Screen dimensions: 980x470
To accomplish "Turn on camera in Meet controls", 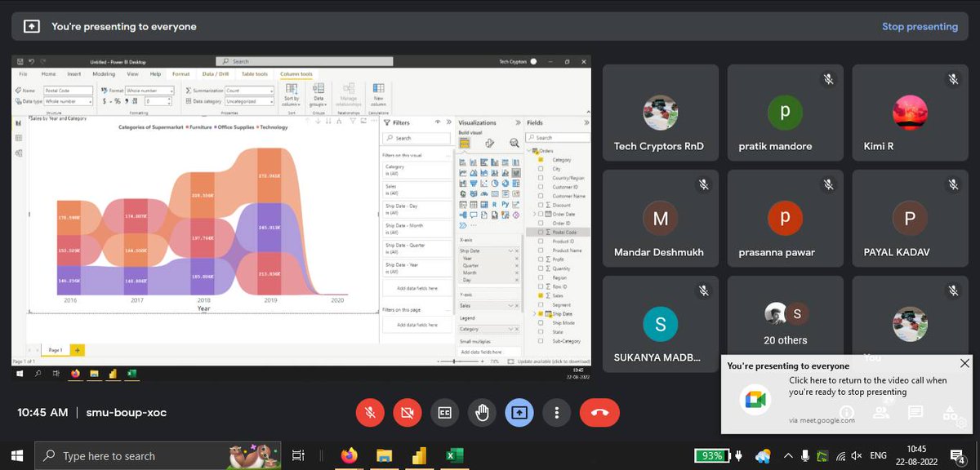I will (407, 412).
